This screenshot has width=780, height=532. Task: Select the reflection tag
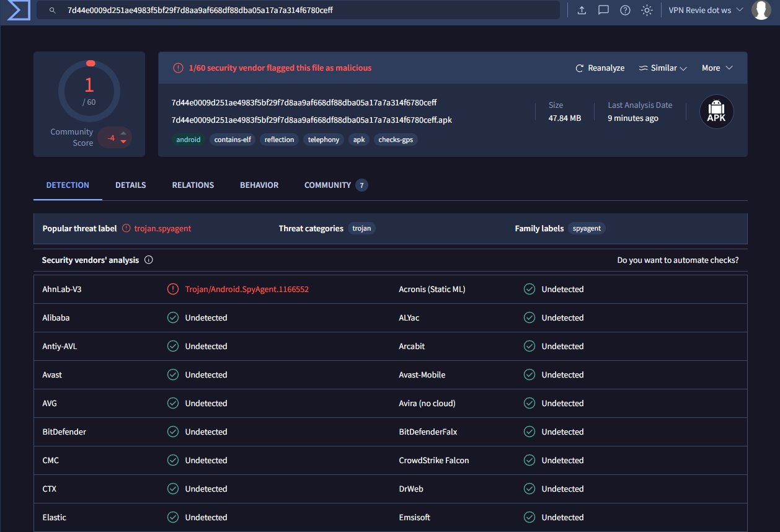pos(280,140)
